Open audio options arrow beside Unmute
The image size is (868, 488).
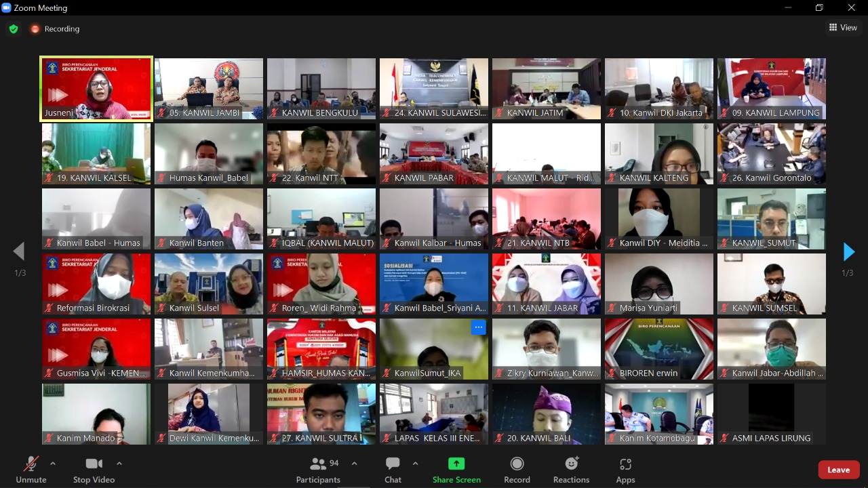(x=53, y=464)
